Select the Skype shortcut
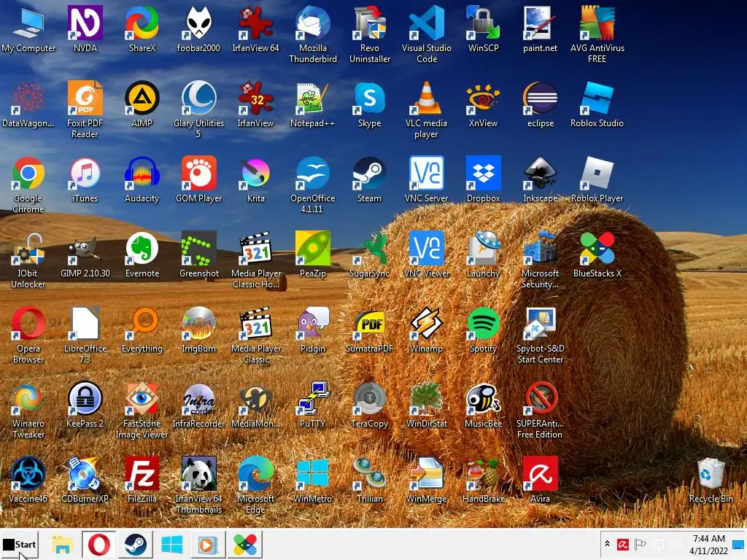 pos(370,104)
